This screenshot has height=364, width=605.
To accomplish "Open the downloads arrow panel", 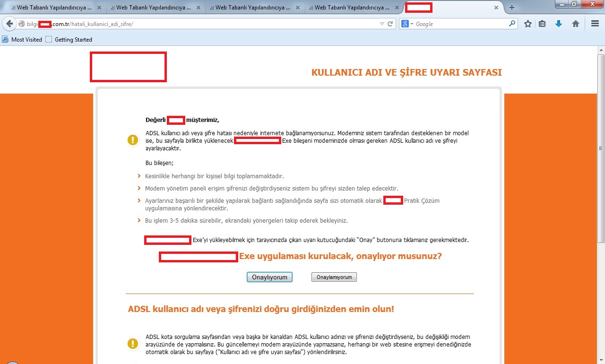I will pos(559,24).
